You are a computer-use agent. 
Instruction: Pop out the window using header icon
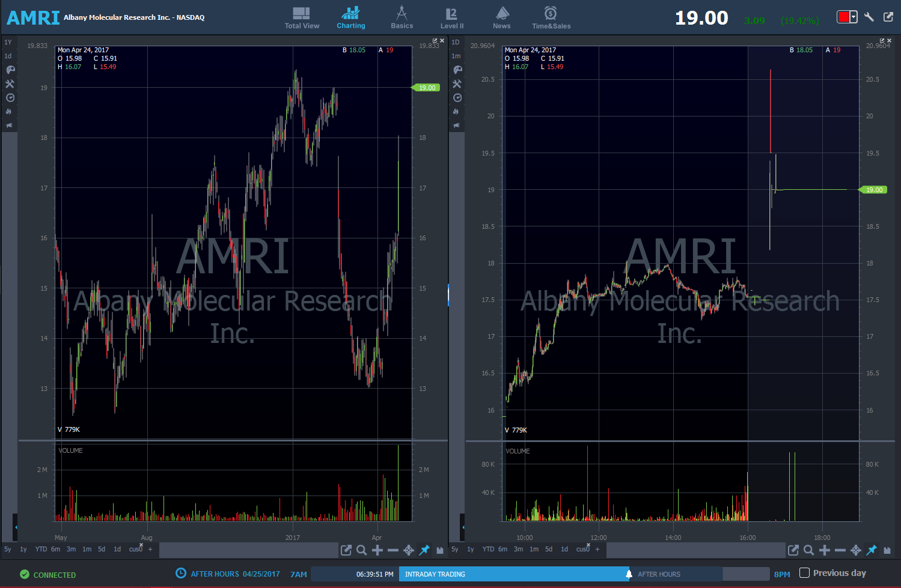click(x=888, y=17)
